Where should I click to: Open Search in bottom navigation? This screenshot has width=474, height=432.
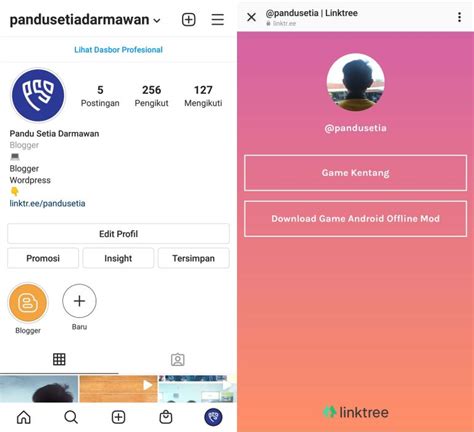71,417
